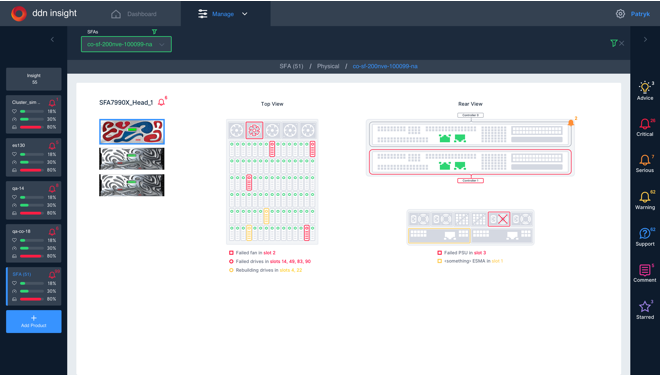
Task: Open the Comment panel icon
Action: click(644, 270)
